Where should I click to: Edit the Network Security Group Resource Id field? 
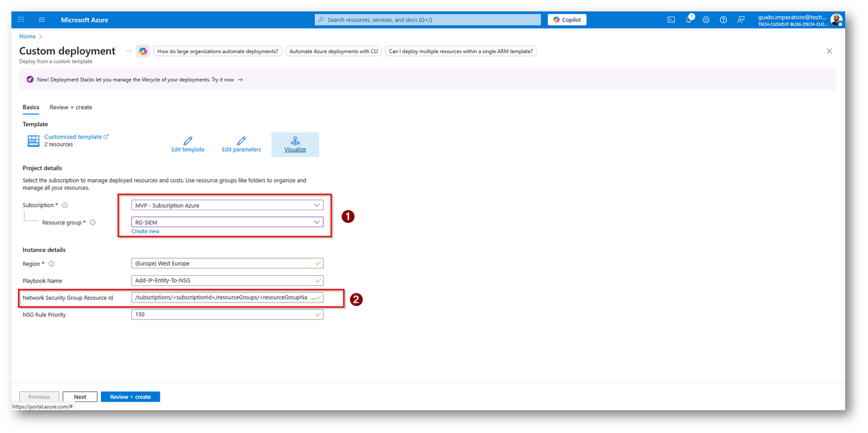227,298
